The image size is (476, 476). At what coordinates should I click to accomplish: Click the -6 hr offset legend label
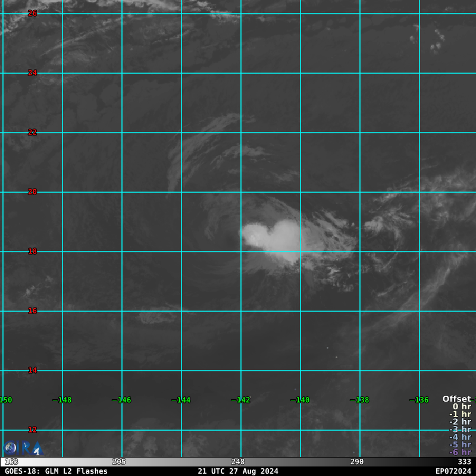(459, 452)
